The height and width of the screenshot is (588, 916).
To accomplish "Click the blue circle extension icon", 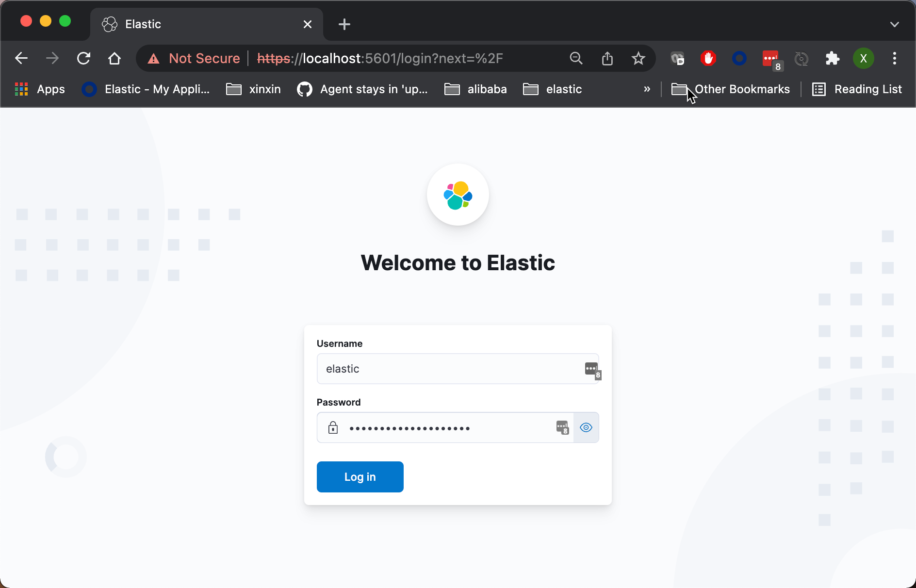I will [x=739, y=58].
